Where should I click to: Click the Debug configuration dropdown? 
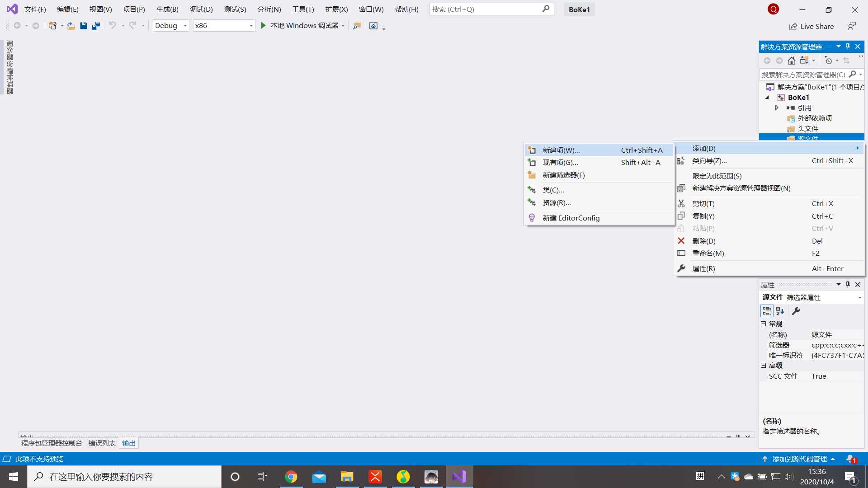coord(171,25)
